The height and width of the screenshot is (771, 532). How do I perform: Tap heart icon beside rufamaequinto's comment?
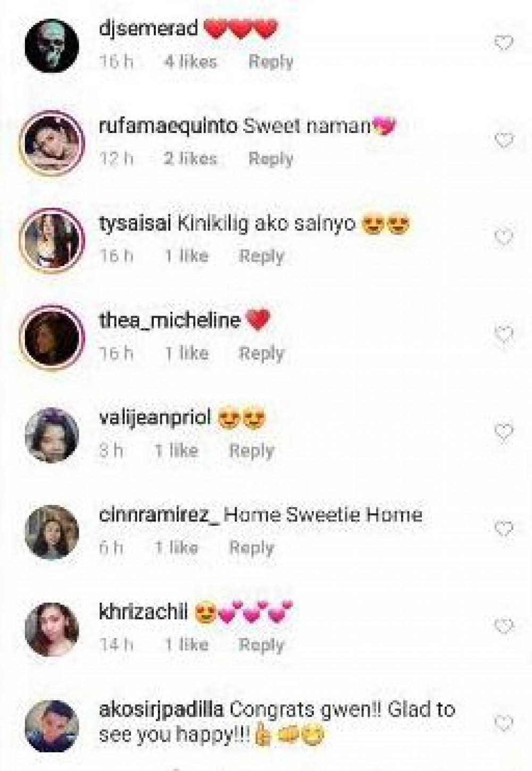503,140
